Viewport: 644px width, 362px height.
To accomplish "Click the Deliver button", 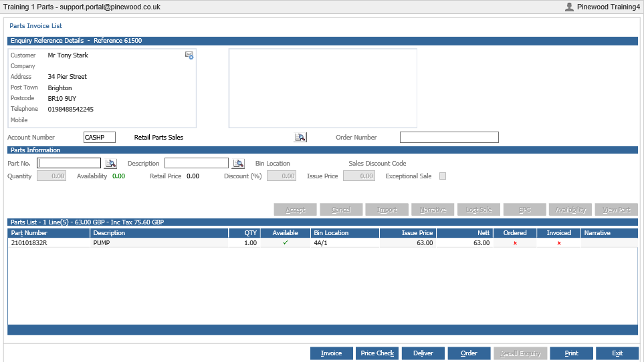I will point(423,353).
